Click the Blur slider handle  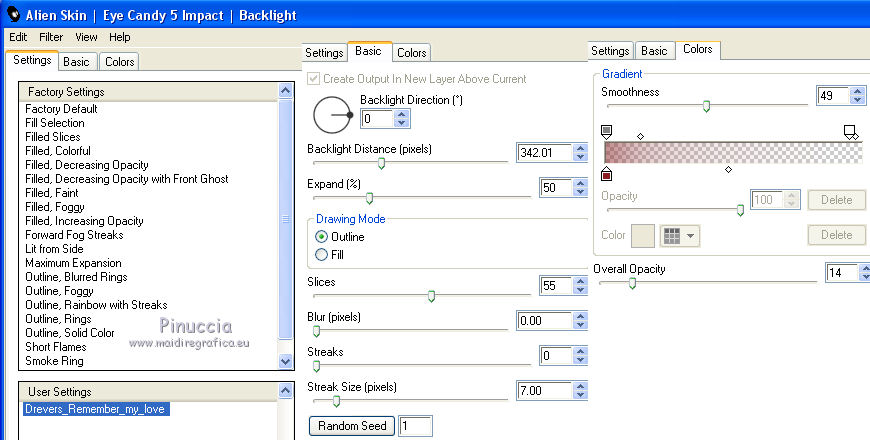click(316, 331)
